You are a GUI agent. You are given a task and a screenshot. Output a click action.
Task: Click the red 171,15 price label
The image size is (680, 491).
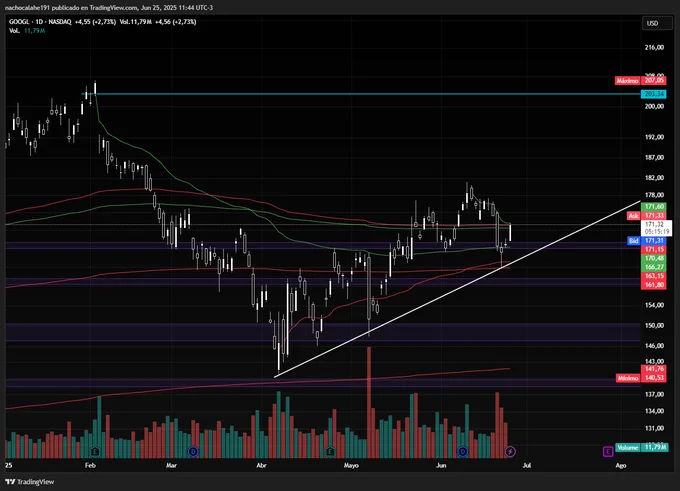[654, 249]
